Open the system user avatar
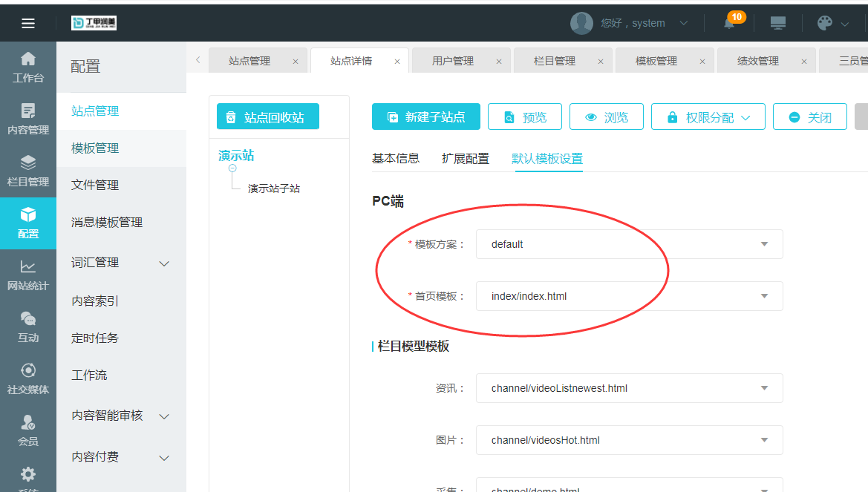Viewport: 868px width, 492px height. pos(581,23)
